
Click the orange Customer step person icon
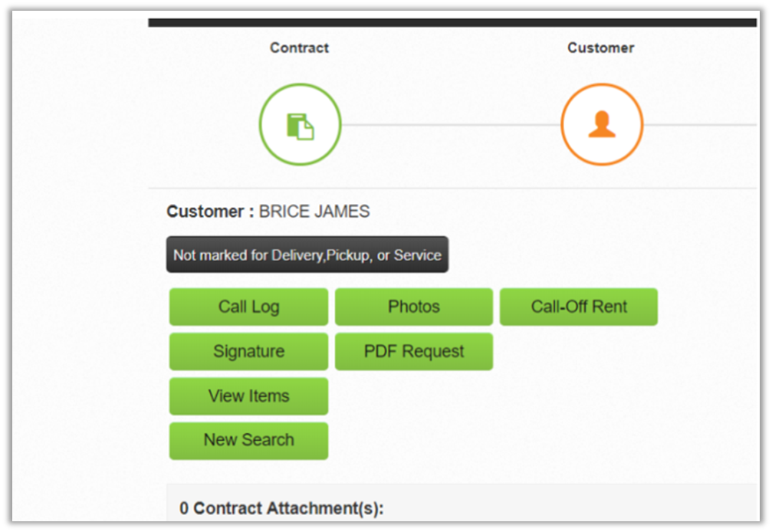[x=602, y=125]
